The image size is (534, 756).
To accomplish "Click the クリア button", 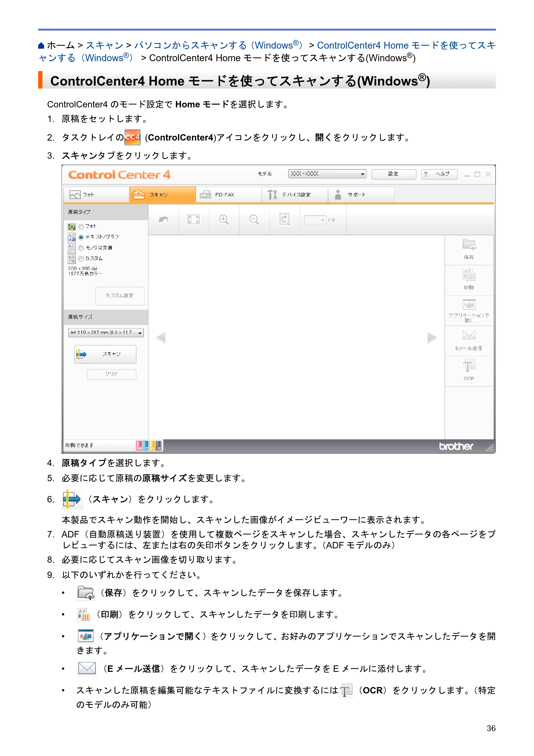I will point(112,374).
